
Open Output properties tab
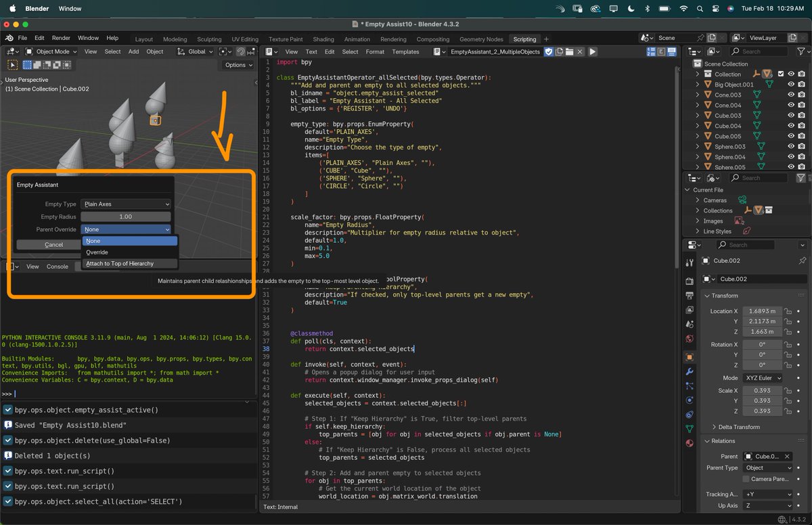(x=690, y=296)
